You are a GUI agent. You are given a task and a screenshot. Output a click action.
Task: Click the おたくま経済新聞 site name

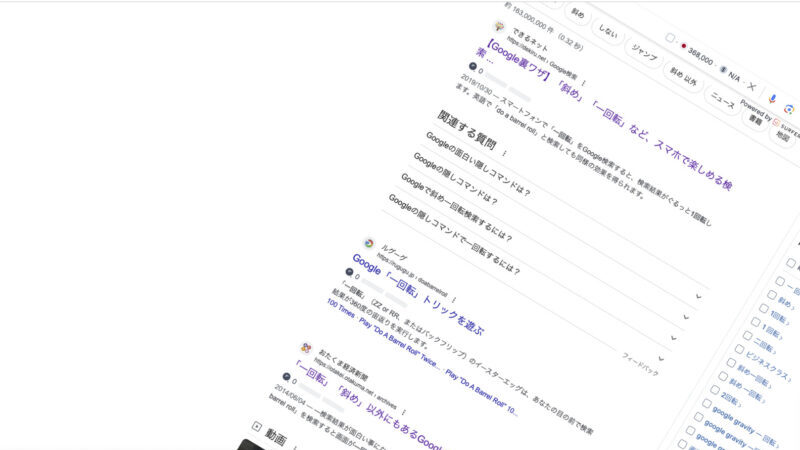point(343,366)
